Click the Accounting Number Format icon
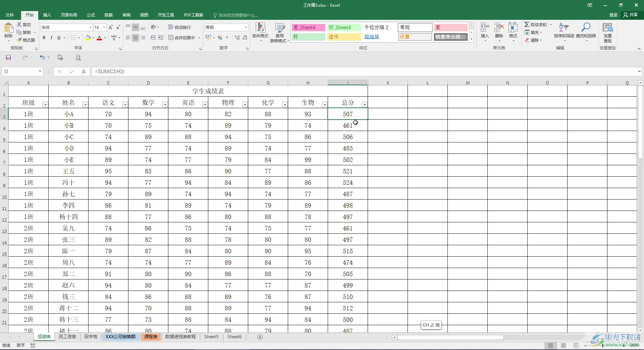The width and height of the screenshot is (644, 350). 208,38
